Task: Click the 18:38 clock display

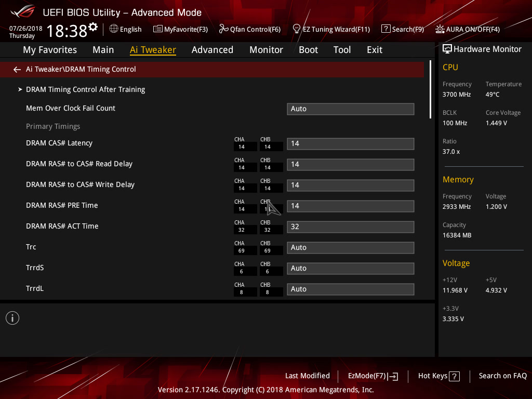Action: pyautogui.click(x=67, y=31)
